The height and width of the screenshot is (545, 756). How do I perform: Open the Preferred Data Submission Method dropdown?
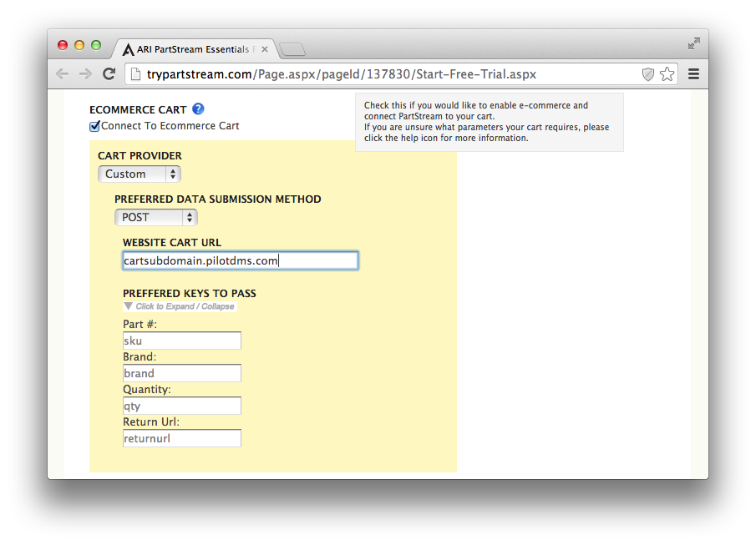(x=156, y=218)
